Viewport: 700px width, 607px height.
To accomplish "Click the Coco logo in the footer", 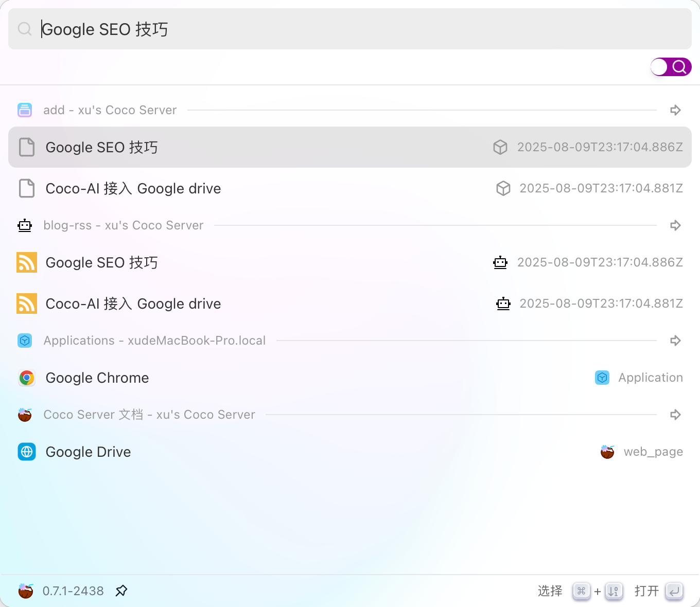I will [x=26, y=591].
